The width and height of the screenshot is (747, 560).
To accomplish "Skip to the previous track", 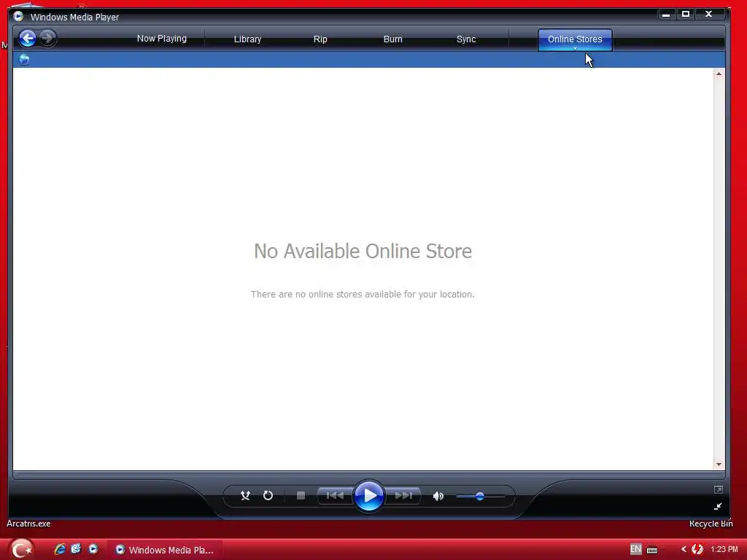I will [335, 496].
